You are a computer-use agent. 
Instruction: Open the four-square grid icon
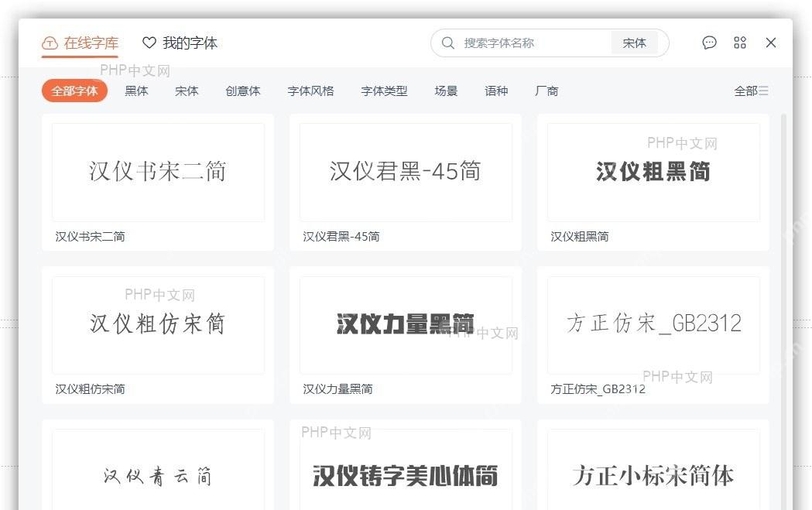[740, 43]
